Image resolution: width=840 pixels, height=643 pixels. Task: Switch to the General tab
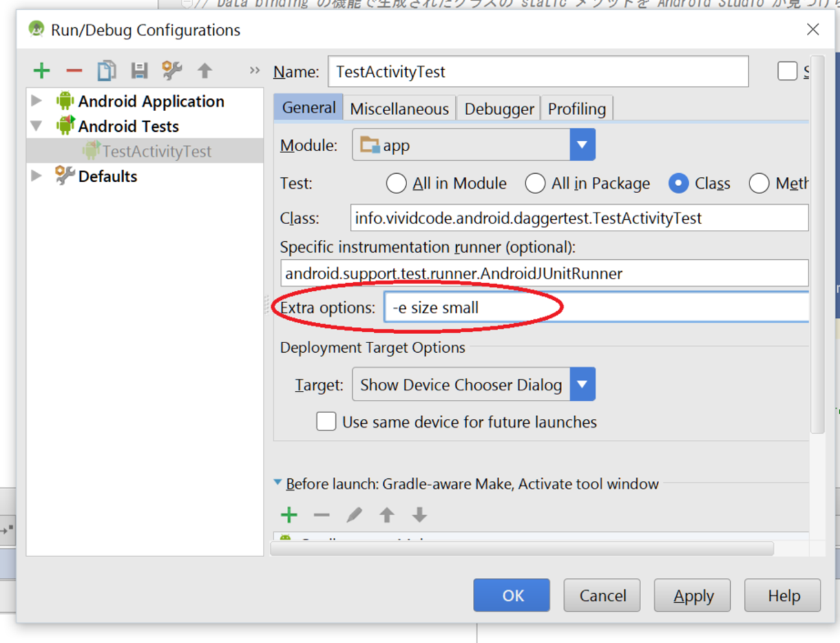(309, 108)
